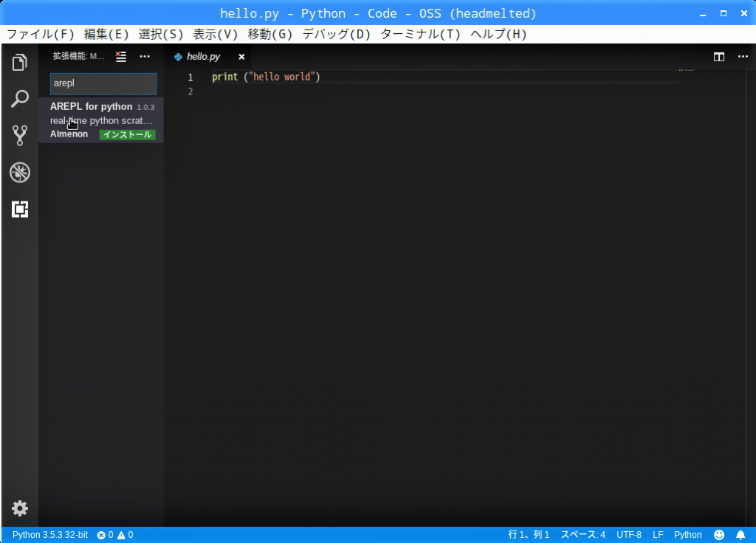
Task: Open the 表示(V) menu
Action: [x=216, y=34]
